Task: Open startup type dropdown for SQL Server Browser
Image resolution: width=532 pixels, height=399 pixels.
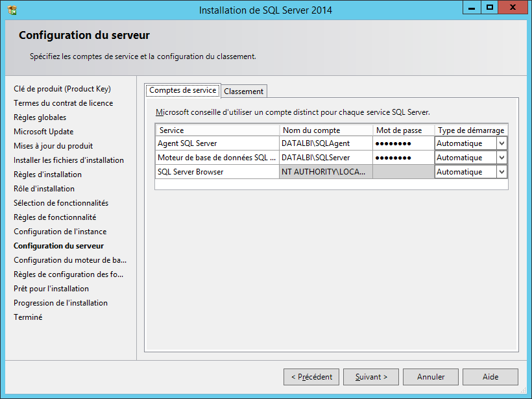Action: coord(502,172)
